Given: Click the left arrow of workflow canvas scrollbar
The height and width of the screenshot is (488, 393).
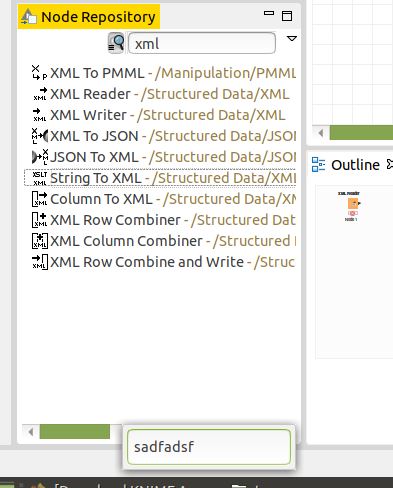Looking at the screenshot, I should click(x=321, y=133).
